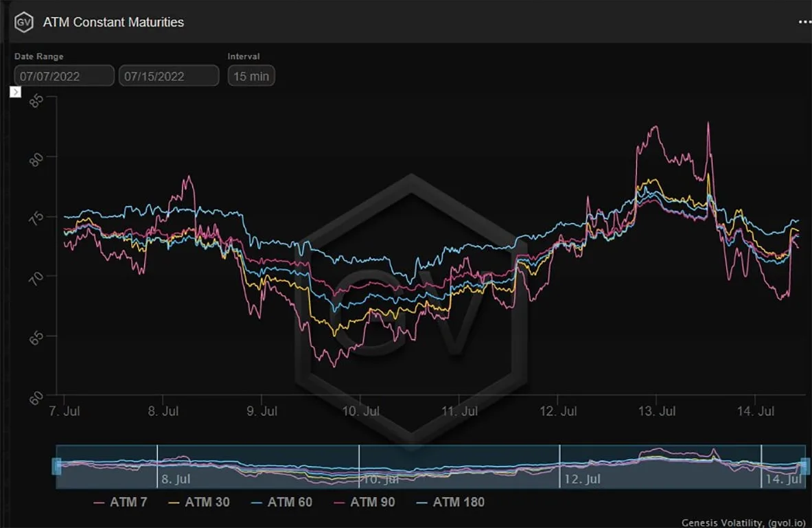The width and height of the screenshot is (812, 528).
Task: Grab the right range navigator handle
Action: pos(805,466)
